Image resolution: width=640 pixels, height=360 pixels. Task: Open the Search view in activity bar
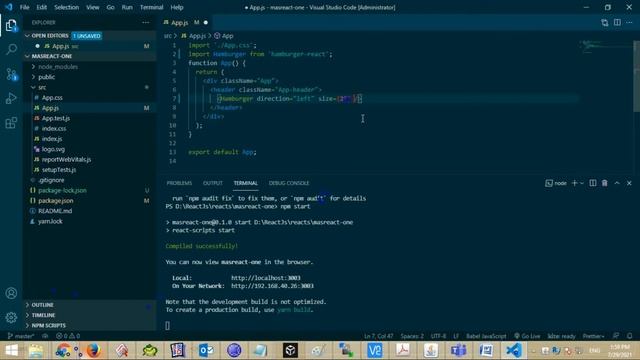pos(11,50)
